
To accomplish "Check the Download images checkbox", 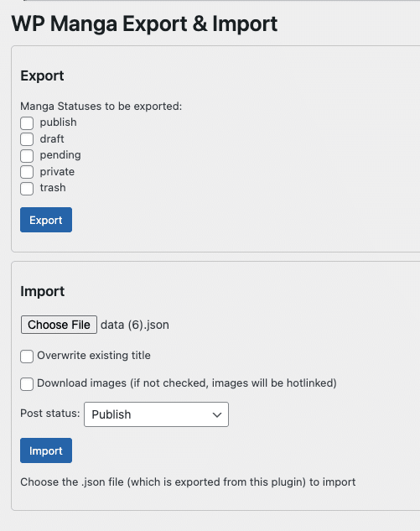I will (x=27, y=384).
